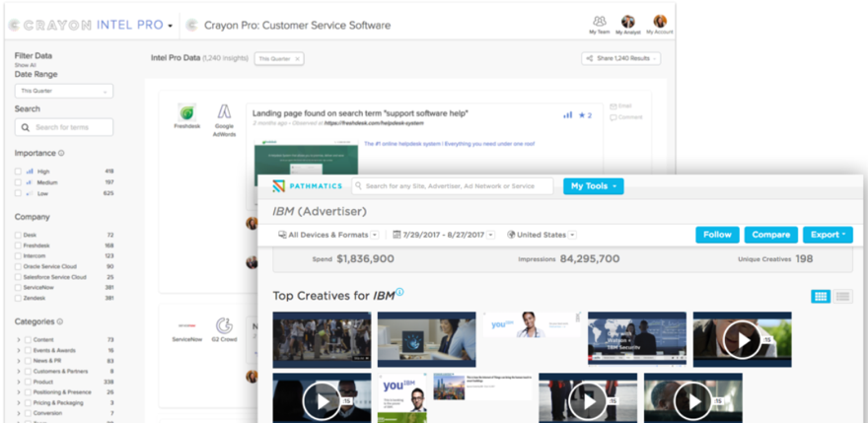Click the Search for terms input field
The height and width of the screenshot is (423, 868).
point(64,127)
